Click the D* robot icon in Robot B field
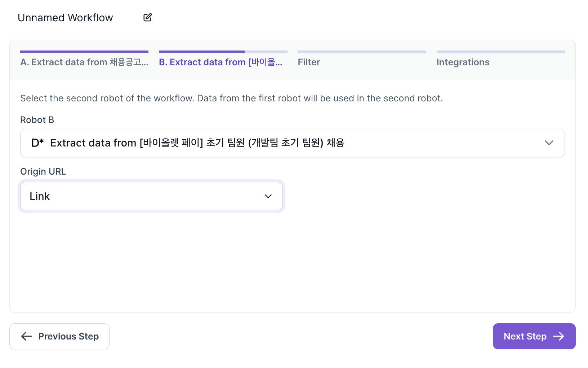 click(x=37, y=143)
